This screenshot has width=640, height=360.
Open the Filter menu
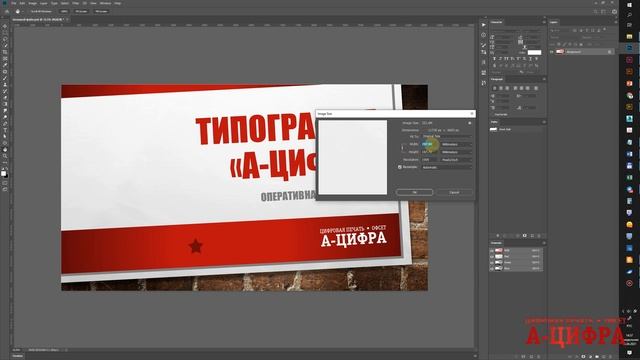pos(76,3)
